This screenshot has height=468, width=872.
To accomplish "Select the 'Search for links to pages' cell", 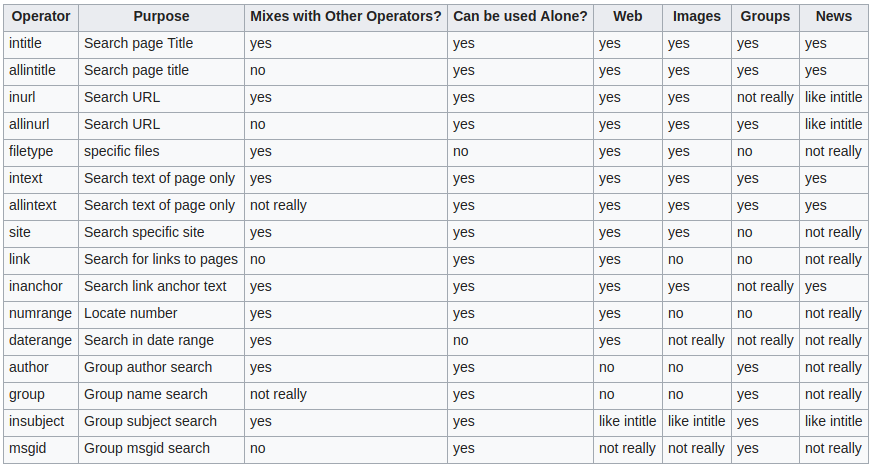I will click(x=161, y=261).
